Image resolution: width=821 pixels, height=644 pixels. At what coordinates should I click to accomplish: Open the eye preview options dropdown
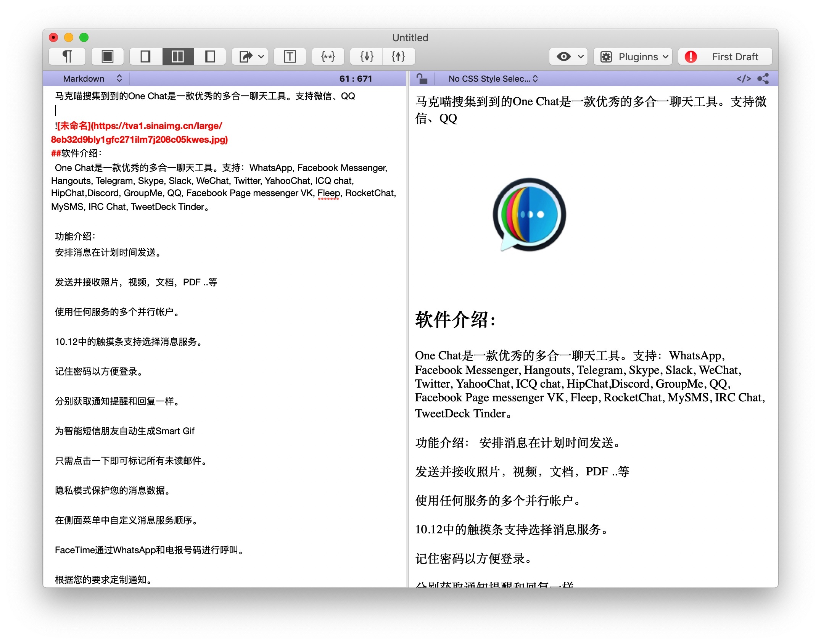tap(568, 56)
